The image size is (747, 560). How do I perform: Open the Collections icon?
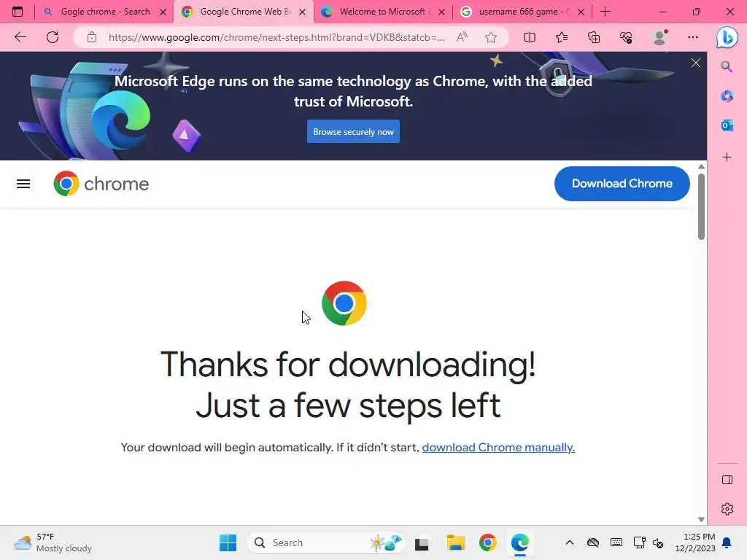[x=594, y=37]
